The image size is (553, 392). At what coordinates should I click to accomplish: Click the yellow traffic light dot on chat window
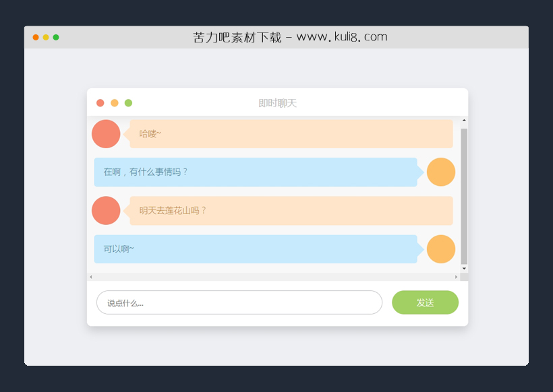pos(114,102)
